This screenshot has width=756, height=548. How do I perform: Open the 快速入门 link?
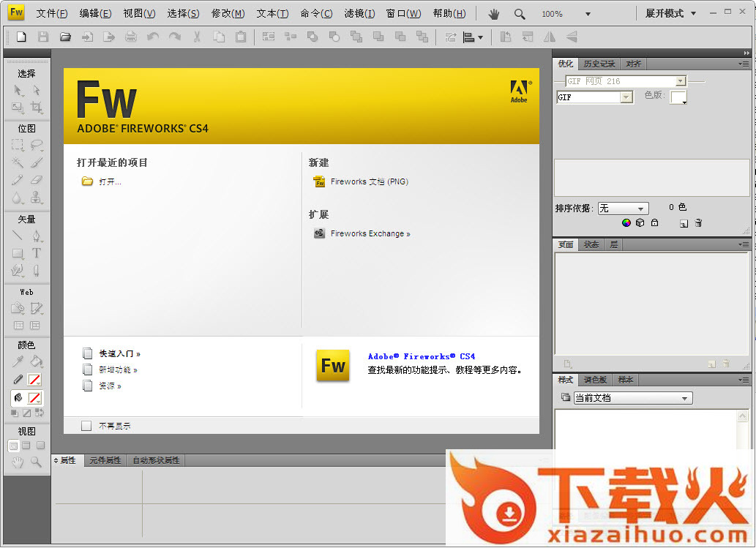119,354
